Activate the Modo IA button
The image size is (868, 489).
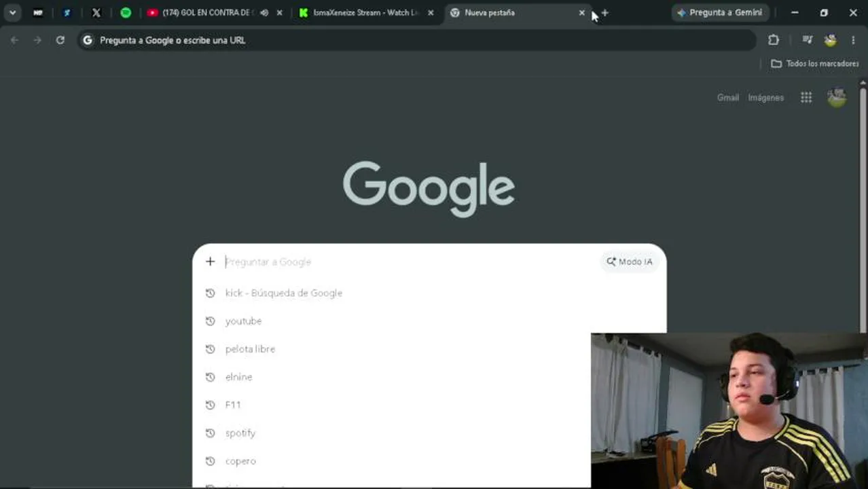630,261
